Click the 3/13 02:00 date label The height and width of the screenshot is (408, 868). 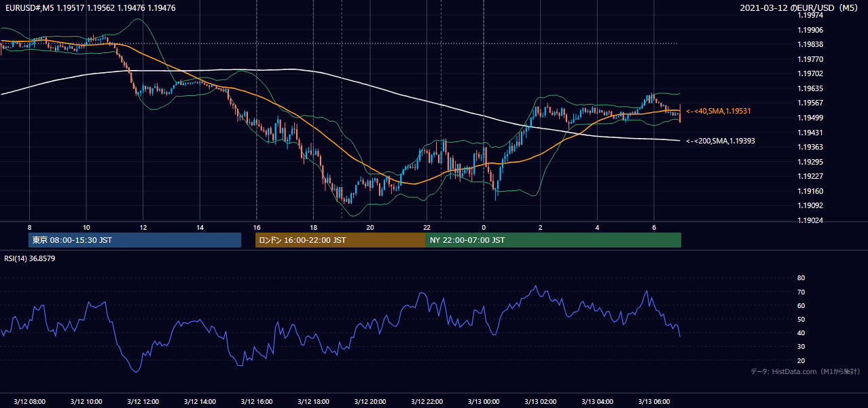pyautogui.click(x=541, y=402)
